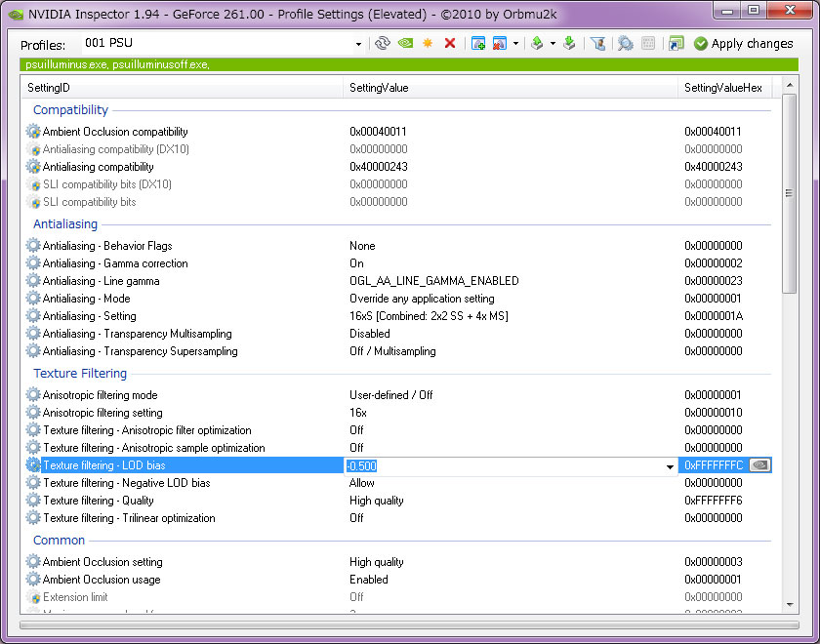Select the Antialiasing compatibility setting row
This screenshot has width=820, height=644.
pos(398,167)
